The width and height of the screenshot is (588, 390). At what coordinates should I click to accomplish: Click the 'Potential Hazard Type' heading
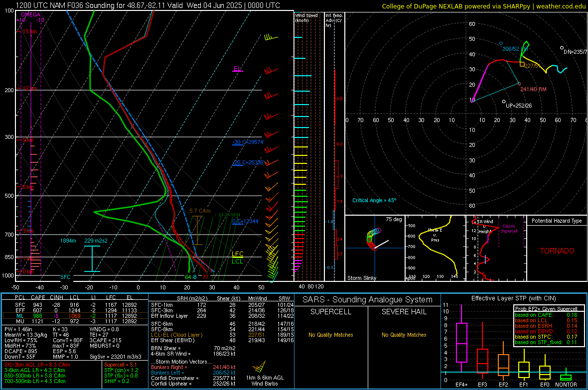[557, 221]
